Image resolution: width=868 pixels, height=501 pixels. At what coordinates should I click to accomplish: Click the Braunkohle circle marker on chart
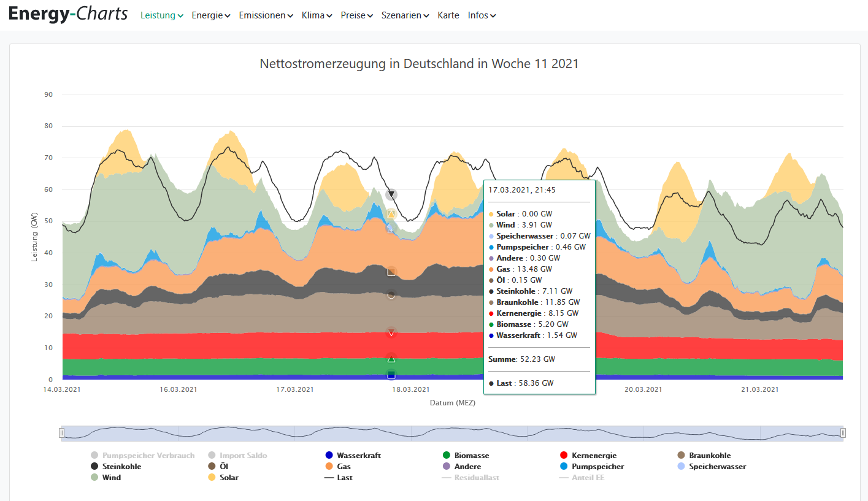click(391, 295)
